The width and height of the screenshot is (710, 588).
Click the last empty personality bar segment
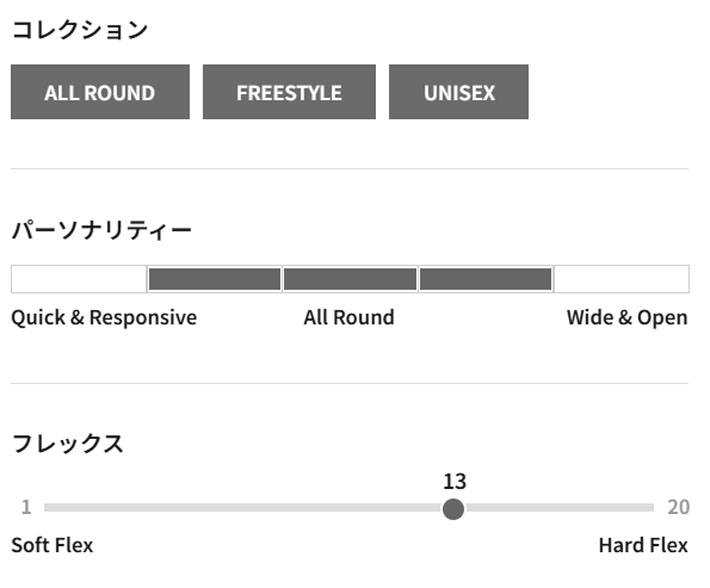[621, 279]
